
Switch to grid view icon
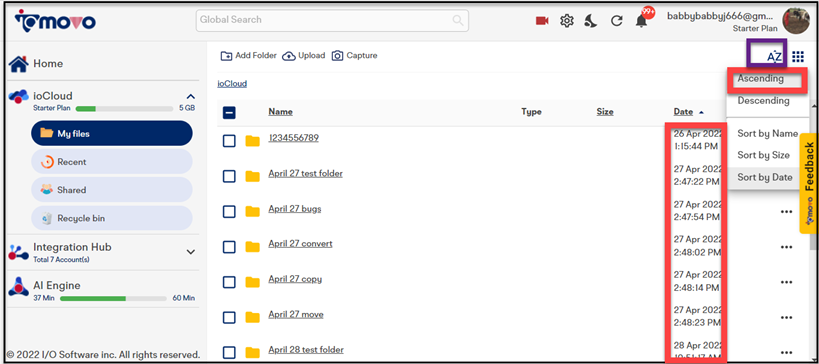pyautogui.click(x=798, y=56)
